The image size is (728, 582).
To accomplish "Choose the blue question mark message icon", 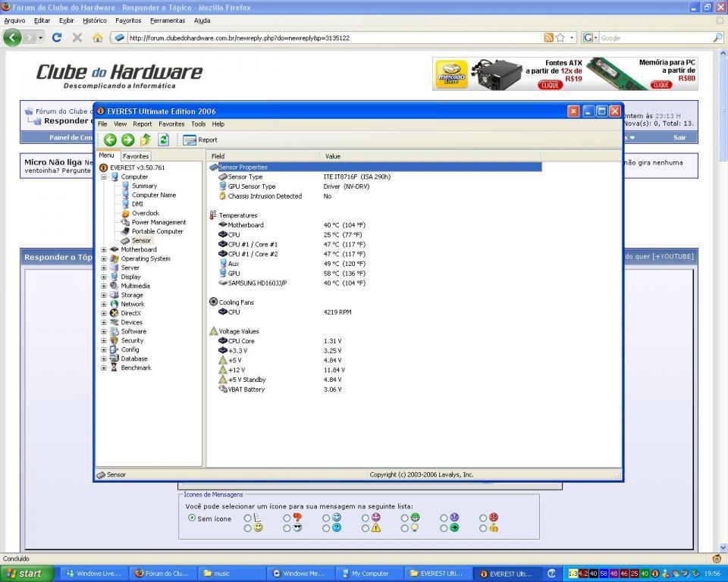I will 326,528.
